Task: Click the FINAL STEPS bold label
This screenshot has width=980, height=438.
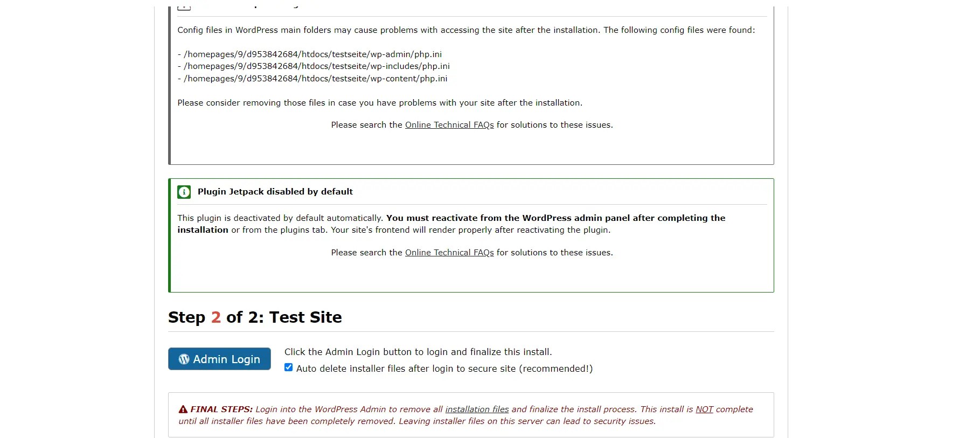Action: click(x=221, y=409)
